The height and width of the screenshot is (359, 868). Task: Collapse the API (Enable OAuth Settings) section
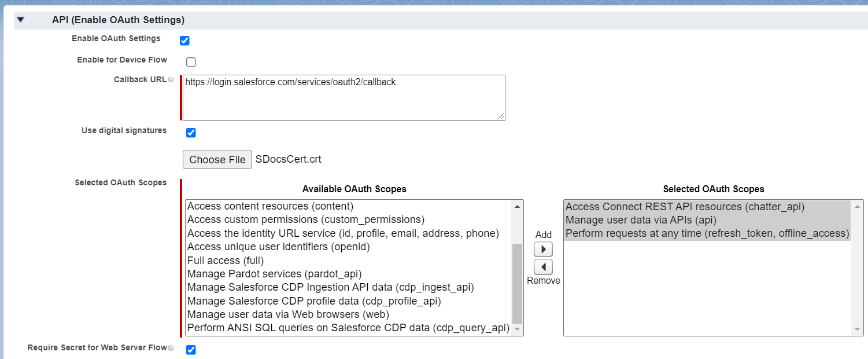[x=21, y=20]
